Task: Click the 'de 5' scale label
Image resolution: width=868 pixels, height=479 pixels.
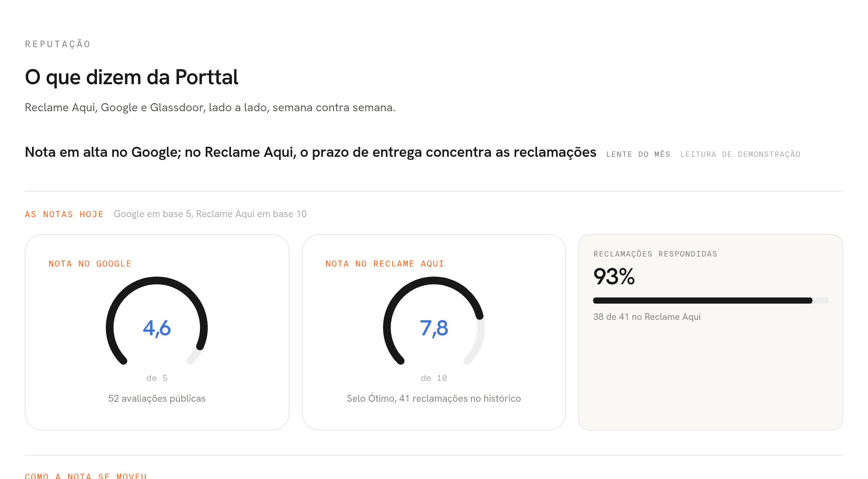Action: [157, 378]
